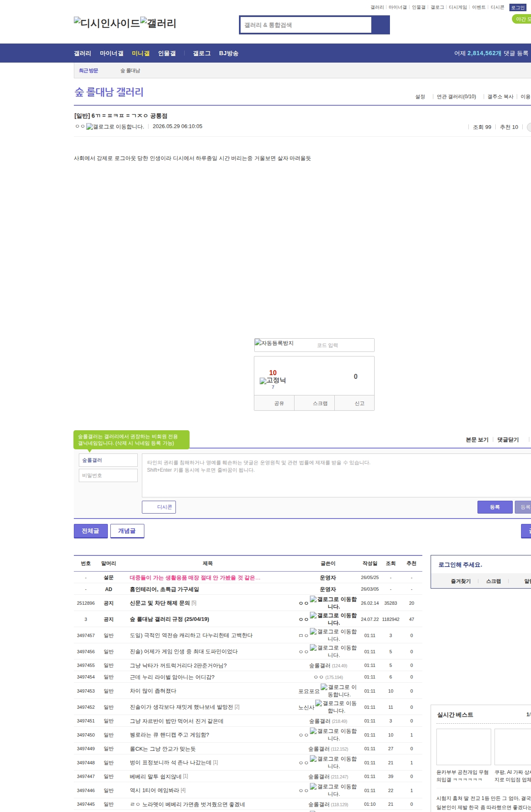Image resolution: width=531 pixels, height=812 pixels.
Task: Open AD post 홈인테리어, 초특급 가구세일
Action: (164, 589)
